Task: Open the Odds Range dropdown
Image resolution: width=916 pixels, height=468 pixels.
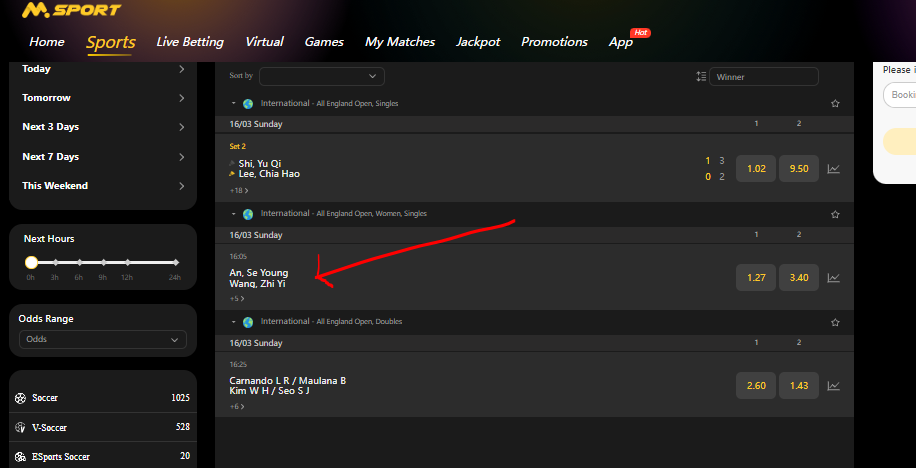Action: pos(102,340)
